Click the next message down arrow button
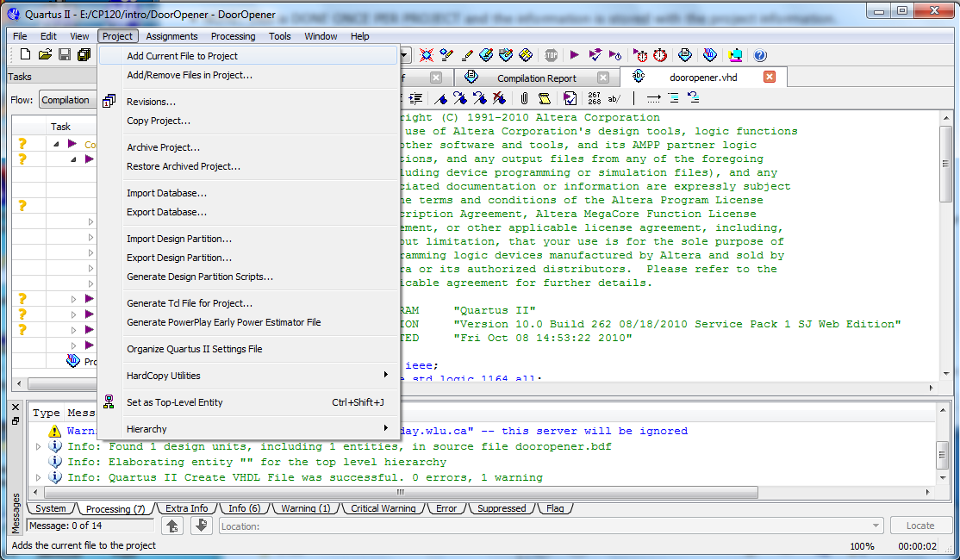The width and height of the screenshot is (960, 560). [x=201, y=526]
